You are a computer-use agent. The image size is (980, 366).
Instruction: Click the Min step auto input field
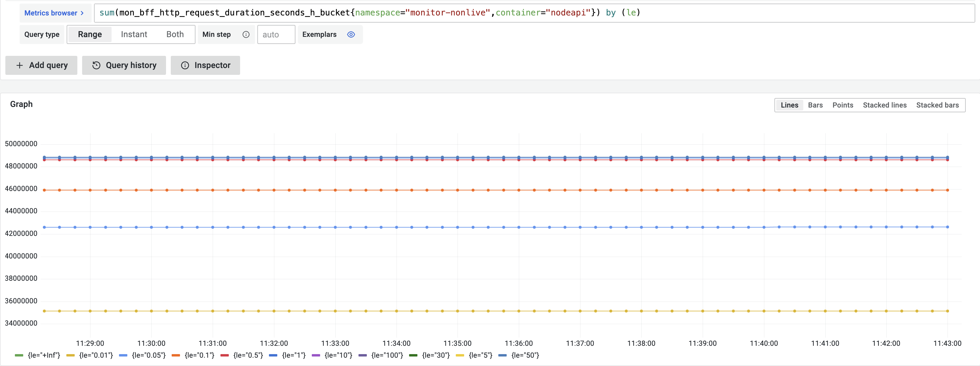(276, 34)
